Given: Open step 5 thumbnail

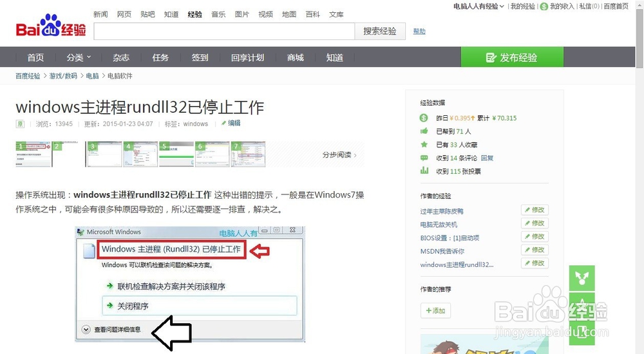Looking at the screenshot, I should [x=176, y=154].
